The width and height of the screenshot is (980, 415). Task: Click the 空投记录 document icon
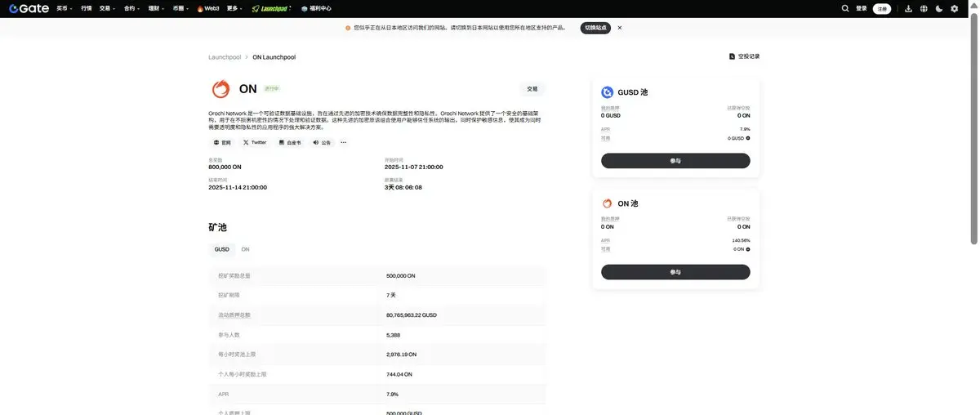[x=732, y=56]
